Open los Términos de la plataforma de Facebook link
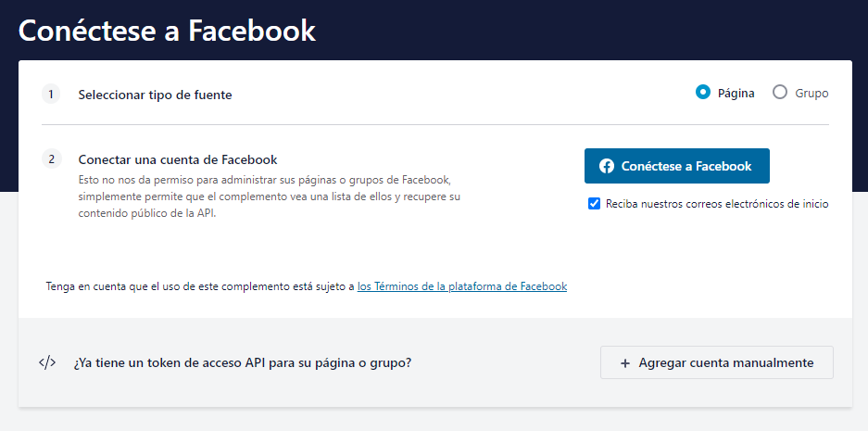The image size is (868, 431). pos(461,286)
